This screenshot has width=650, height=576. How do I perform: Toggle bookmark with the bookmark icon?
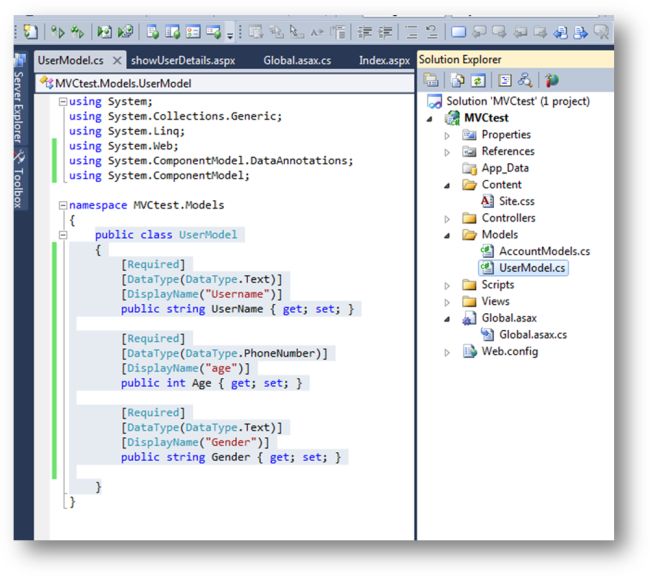click(458, 32)
